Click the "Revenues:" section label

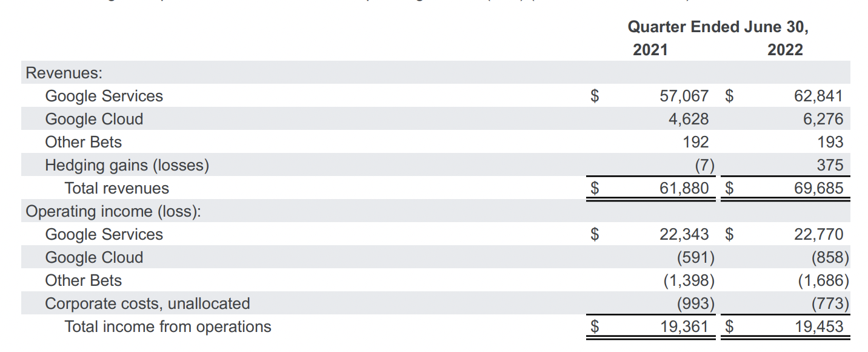pyautogui.click(x=64, y=73)
